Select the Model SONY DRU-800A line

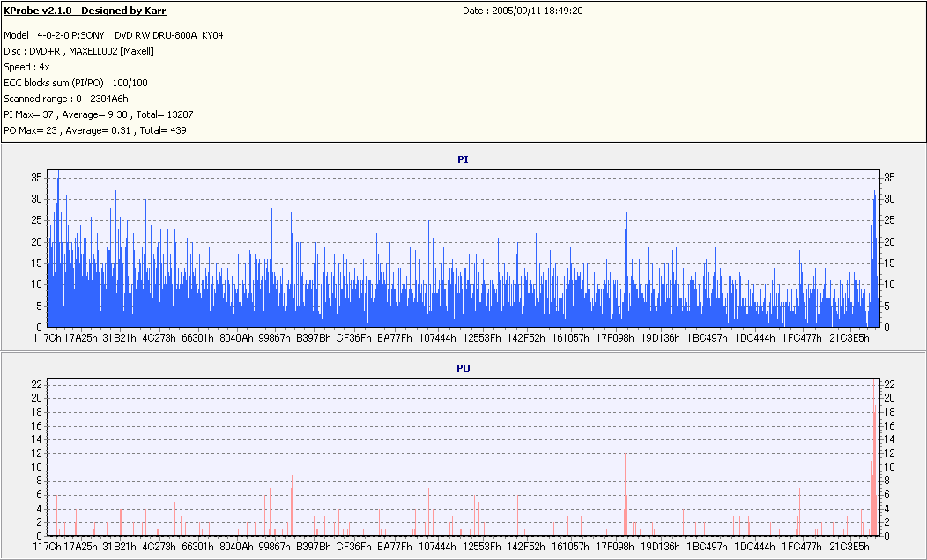[114, 35]
